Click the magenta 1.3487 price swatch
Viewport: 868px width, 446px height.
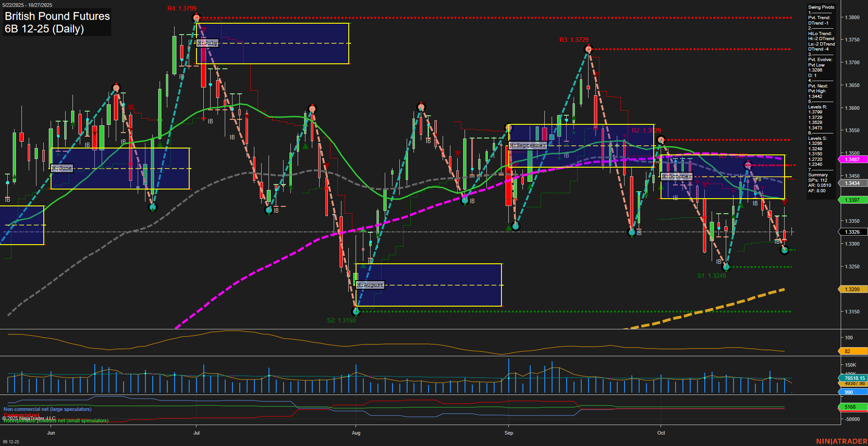click(852, 159)
